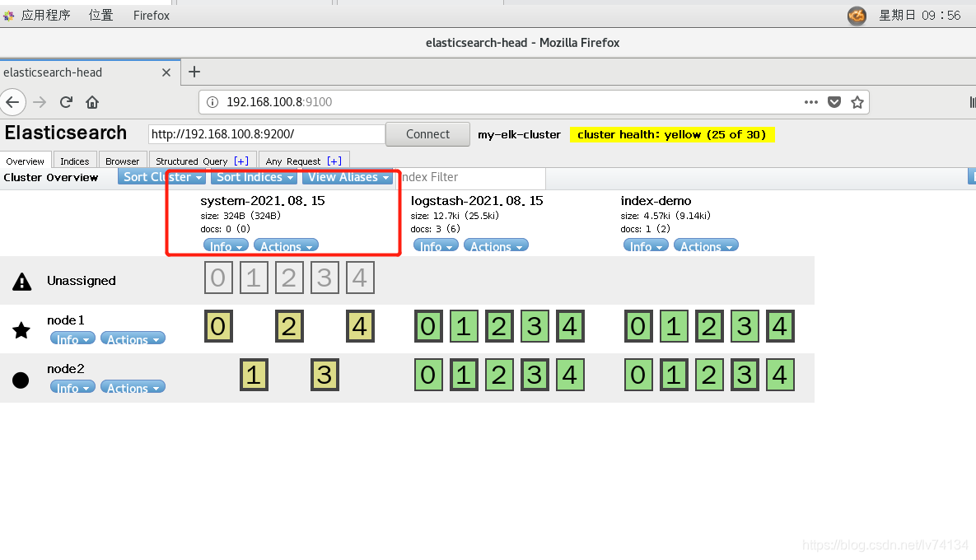Open Info dropdown for system-2021.08.15
Viewport: 976px width, 560px height.
click(226, 245)
